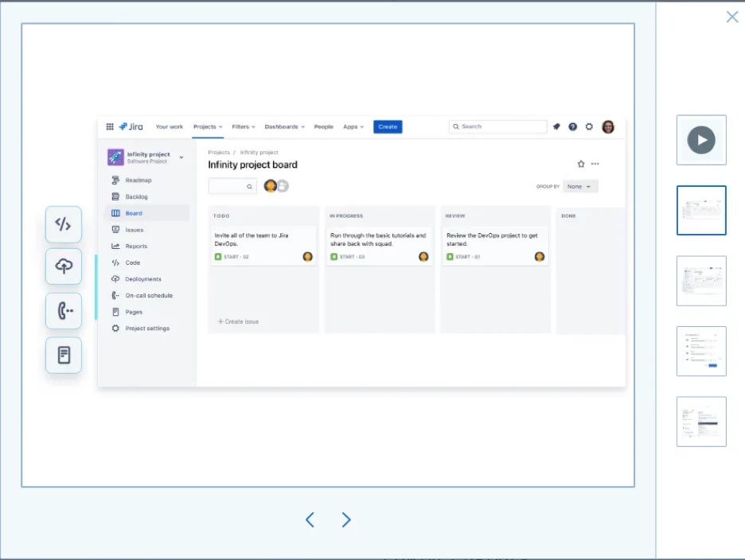The image size is (745, 560).
Task: Click the Jira top Search field
Action: click(x=498, y=126)
